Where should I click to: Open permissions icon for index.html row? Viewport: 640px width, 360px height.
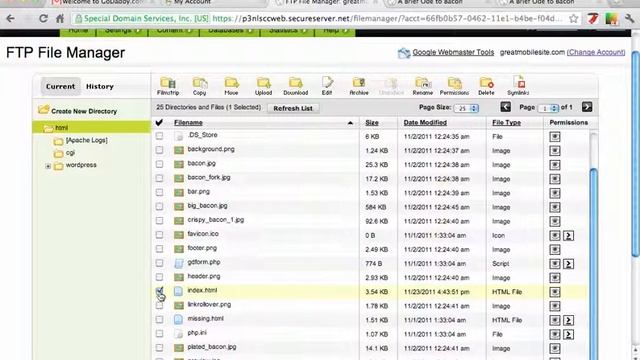555,292
